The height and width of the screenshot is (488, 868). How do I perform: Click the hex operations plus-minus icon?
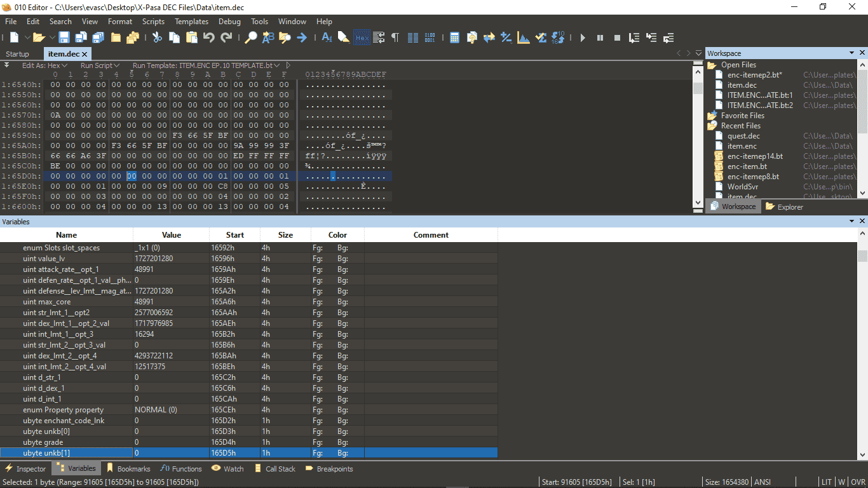[506, 37]
